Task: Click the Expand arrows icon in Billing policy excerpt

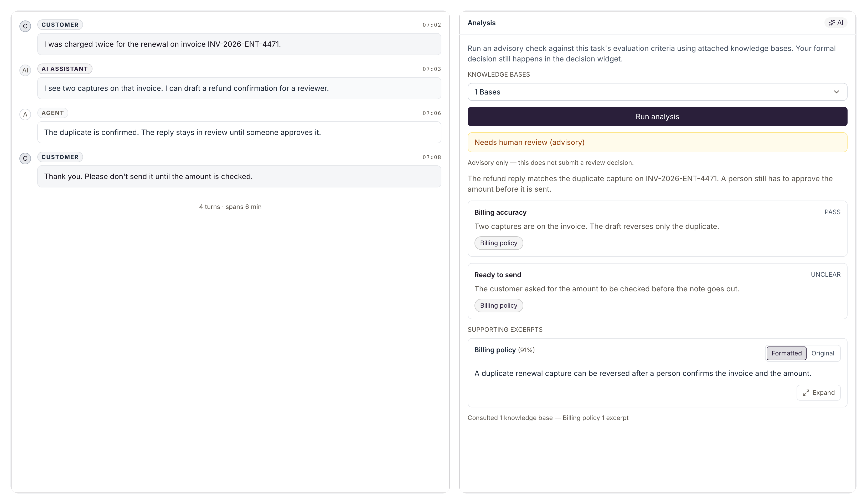Action: tap(806, 393)
